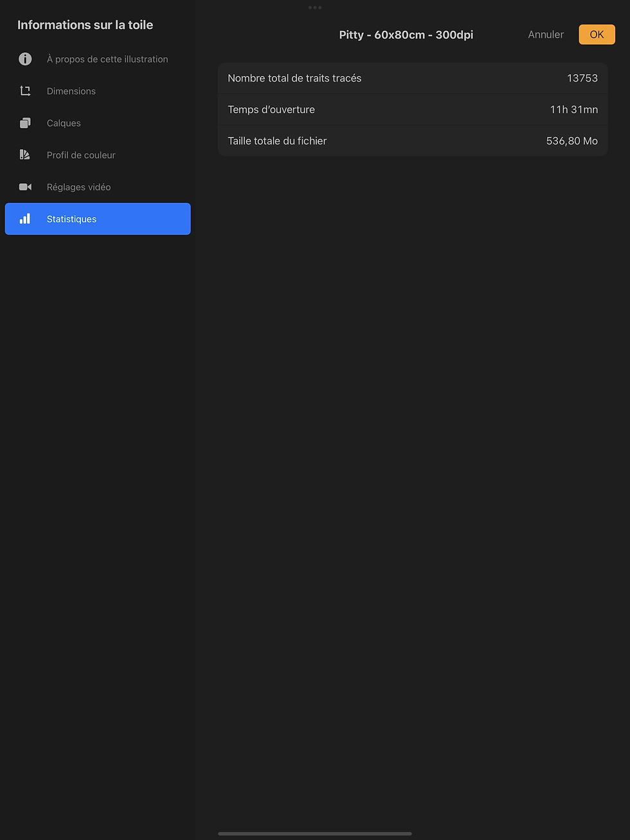Click the Nombre total de traits tracés label
Screen dimensions: 630x840
[294, 78]
